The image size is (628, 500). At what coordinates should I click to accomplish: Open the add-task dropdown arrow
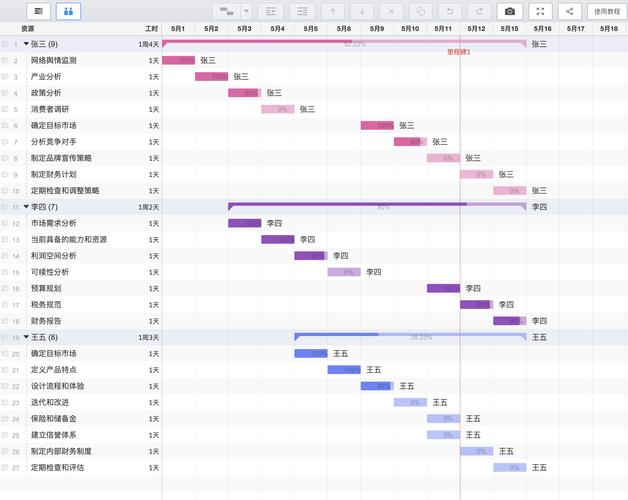[x=246, y=11]
